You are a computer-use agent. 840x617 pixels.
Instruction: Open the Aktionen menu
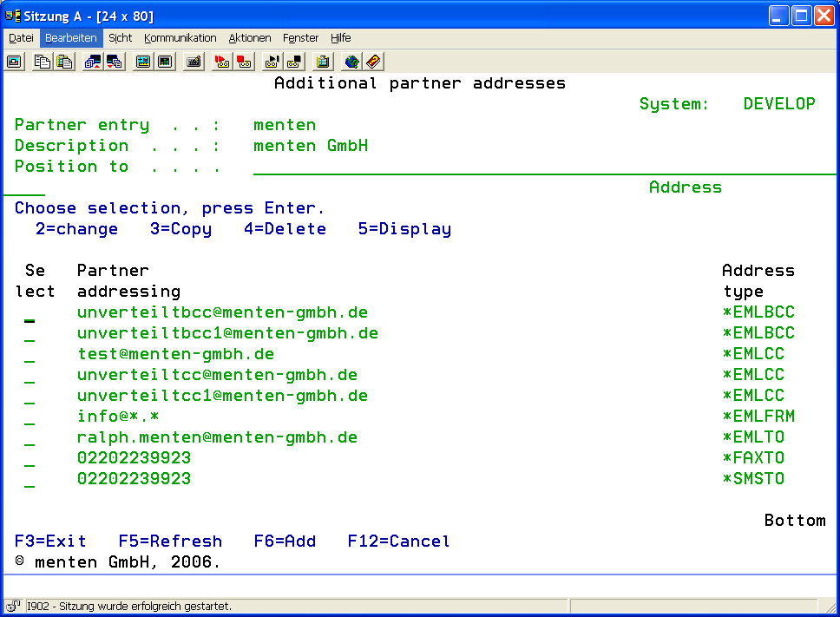pos(250,38)
